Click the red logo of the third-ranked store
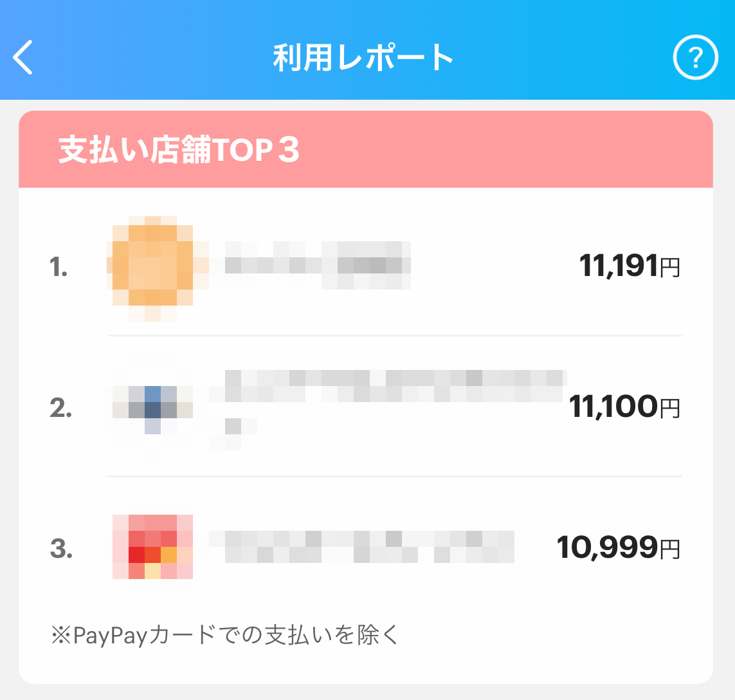 click(153, 548)
